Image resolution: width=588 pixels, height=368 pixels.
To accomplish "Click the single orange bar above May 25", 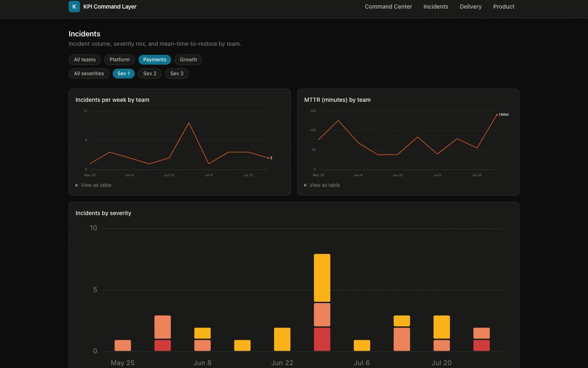I will (123, 346).
